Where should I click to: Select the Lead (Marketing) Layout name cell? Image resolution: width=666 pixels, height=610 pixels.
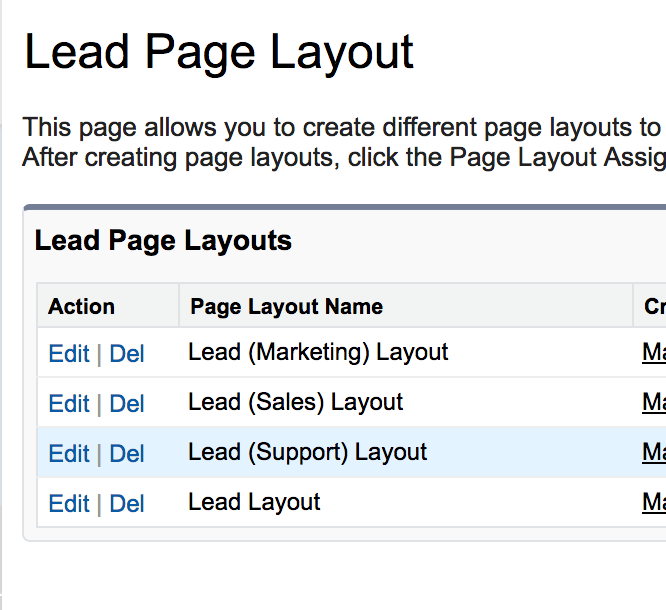[318, 353]
